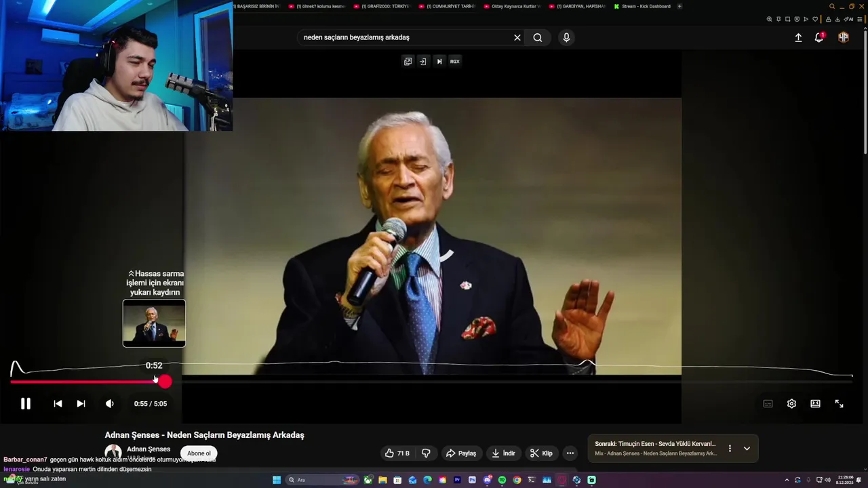Click the red progress bar scrubber

[x=165, y=382]
